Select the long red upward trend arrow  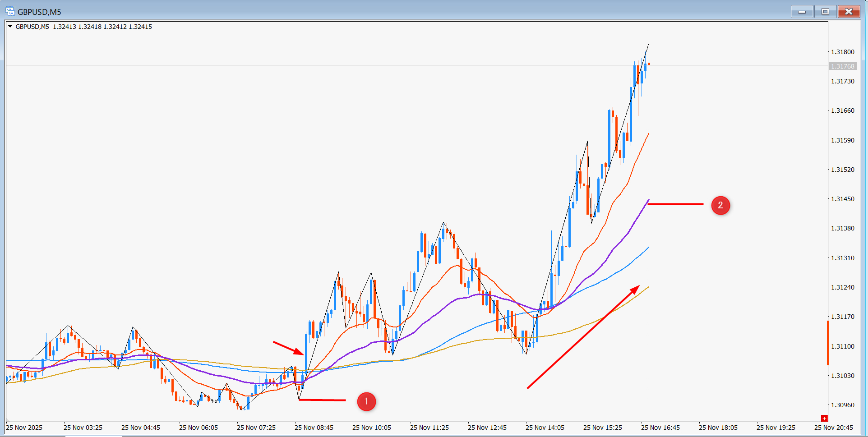(x=583, y=336)
